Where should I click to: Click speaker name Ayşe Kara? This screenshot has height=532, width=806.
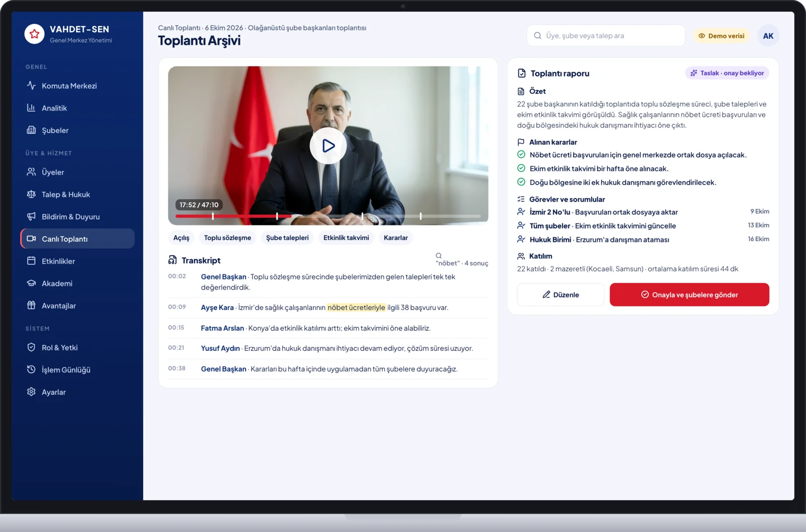point(217,308)
